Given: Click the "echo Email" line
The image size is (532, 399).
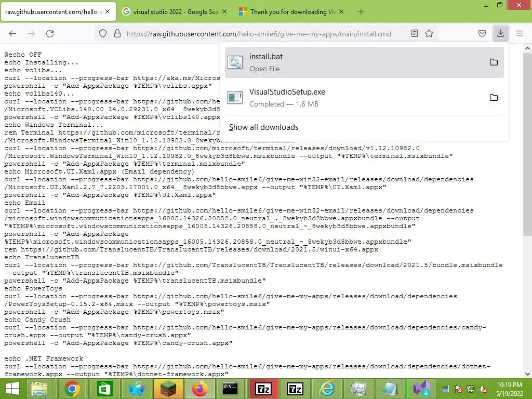Looking at the screenshot, I should pyautogui.click(x=25, y=203).
